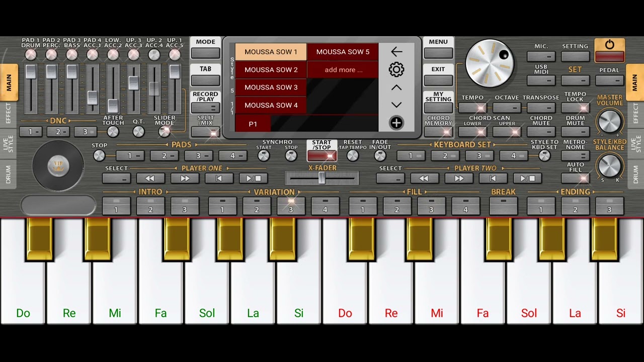Viewport: 644px width, 362px height.
Task: Trigger Intro 1
Action: (116, 206)
